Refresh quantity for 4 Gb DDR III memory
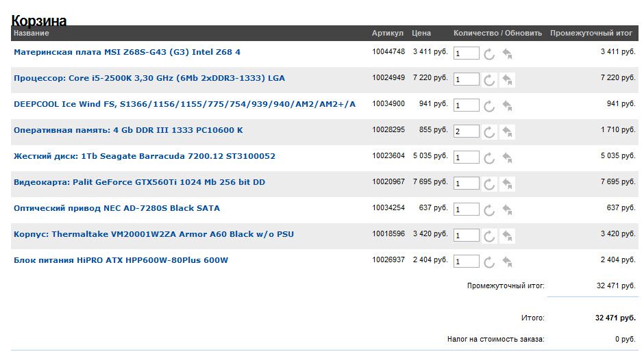The width and height of the screenshot is (644, 356). pyautogui.click(x=488, y=132)
